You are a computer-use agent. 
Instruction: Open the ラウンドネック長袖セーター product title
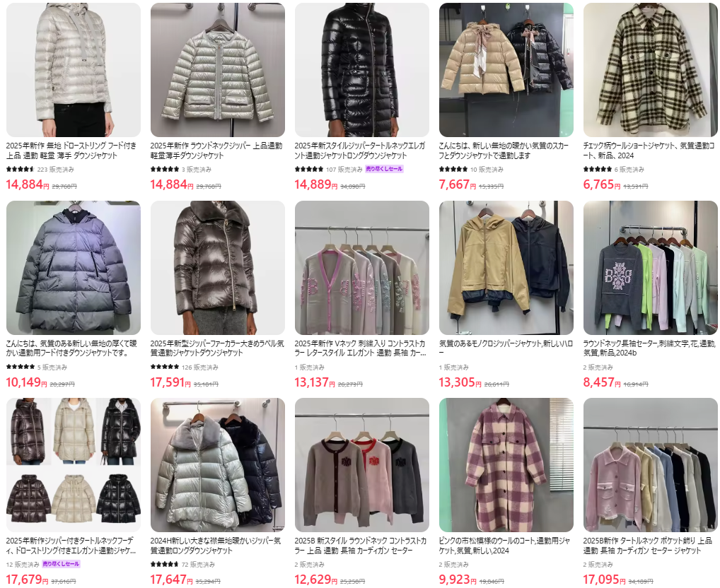[x=649, y=348]
